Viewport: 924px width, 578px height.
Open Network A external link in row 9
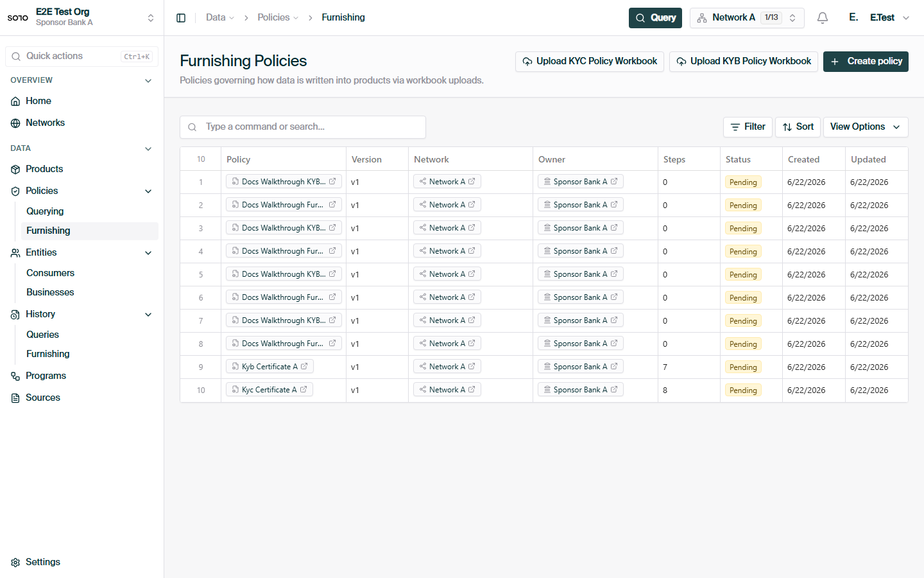pos(472,367)
